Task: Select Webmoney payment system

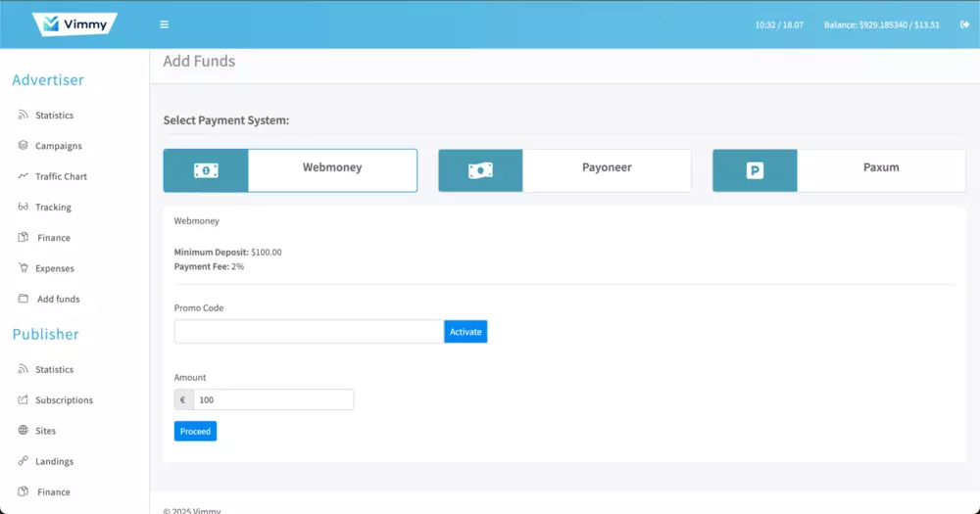Action: point(290,170)
